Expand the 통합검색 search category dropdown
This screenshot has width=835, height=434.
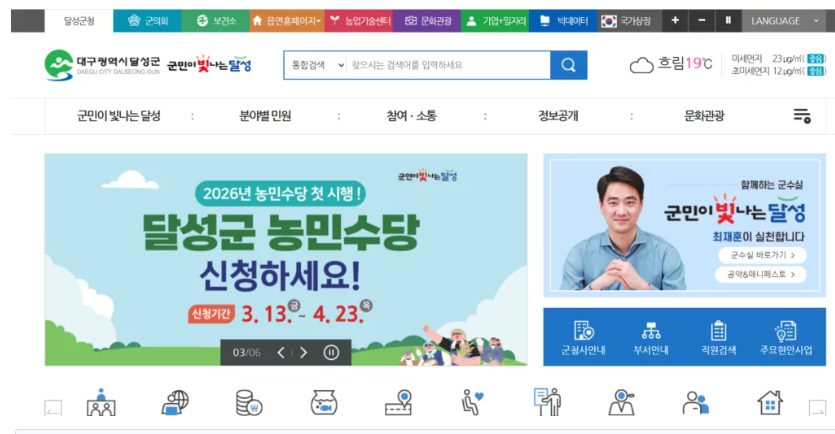click(x=317, y=65)
